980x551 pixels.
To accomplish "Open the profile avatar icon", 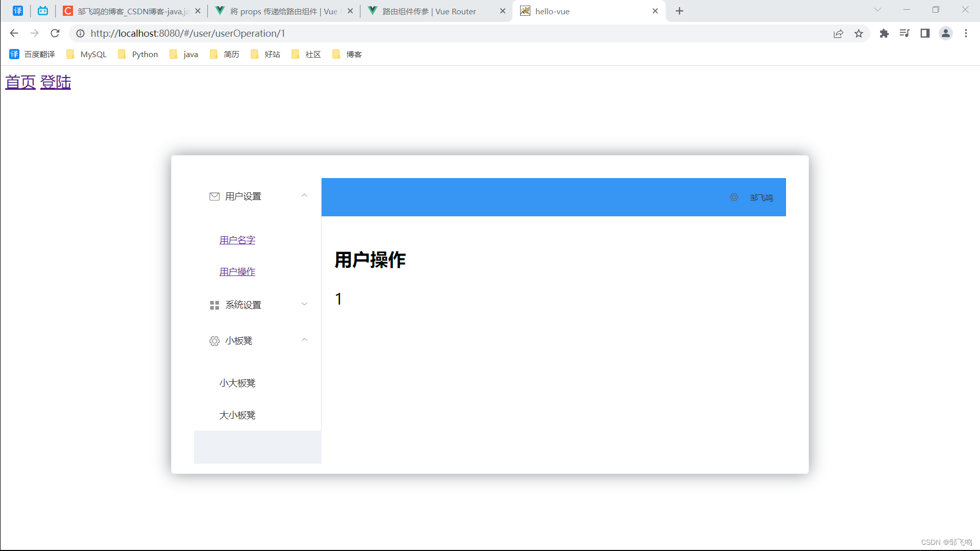I will (x=946, y=33).
